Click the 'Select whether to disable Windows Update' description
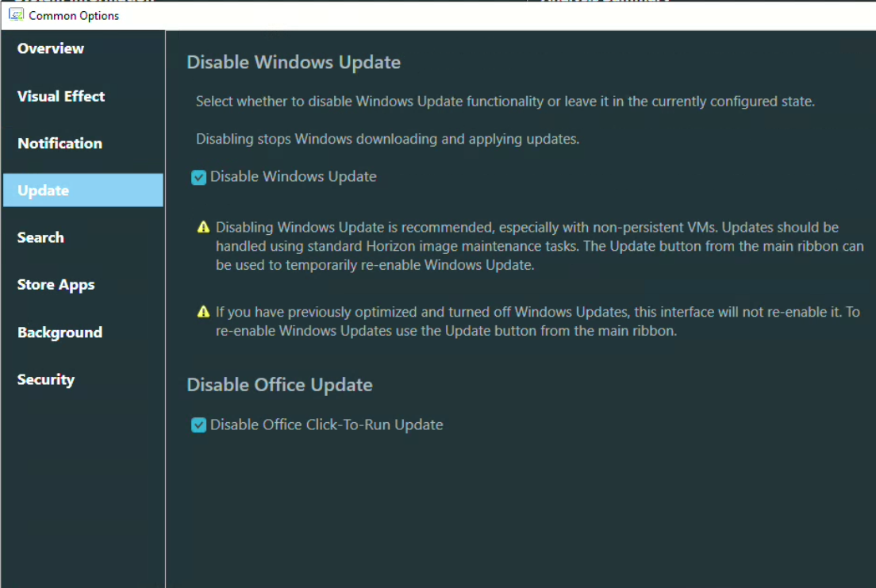The width and height of the screenshot is (876, 588). pyautogui.click(x=505, y=102)
